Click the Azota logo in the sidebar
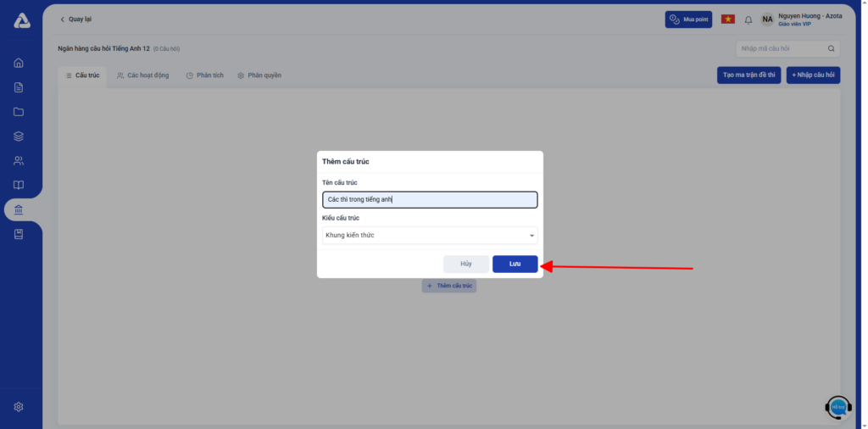This screenshot has width=868, height=429. (x=22, y=20)
